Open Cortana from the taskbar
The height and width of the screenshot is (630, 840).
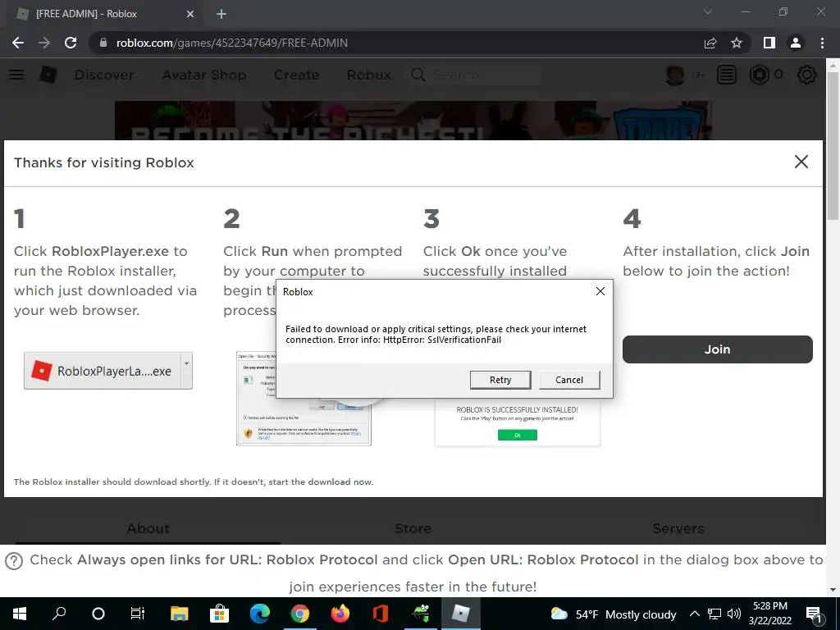tap(98, 614)
